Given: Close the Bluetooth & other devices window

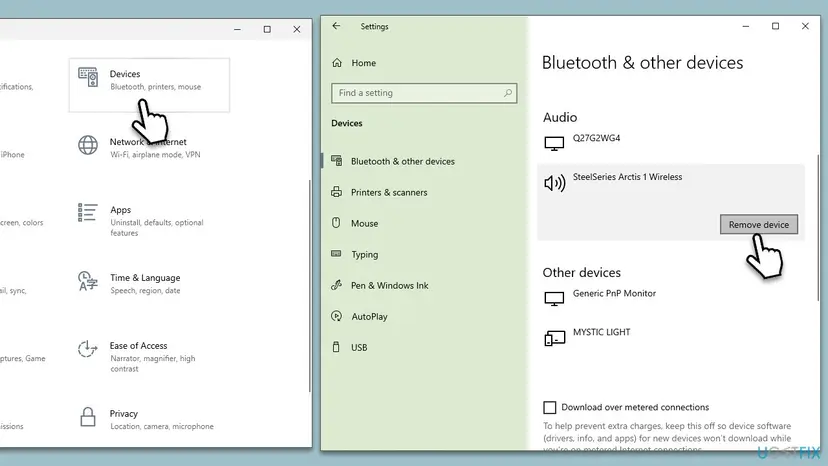Looking at the screenshot, I should (x=805, y=26).
